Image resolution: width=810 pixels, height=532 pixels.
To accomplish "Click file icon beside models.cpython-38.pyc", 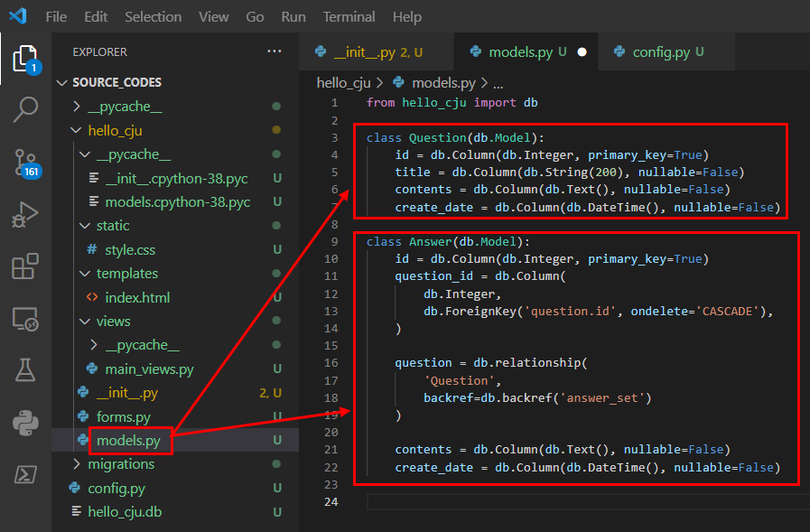I will (94, 201).
